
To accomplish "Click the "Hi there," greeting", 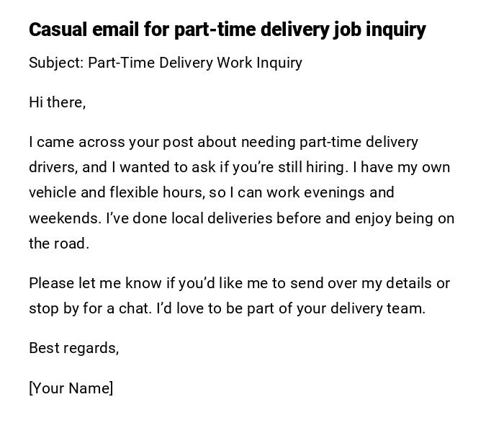I will tap(57, 102).
